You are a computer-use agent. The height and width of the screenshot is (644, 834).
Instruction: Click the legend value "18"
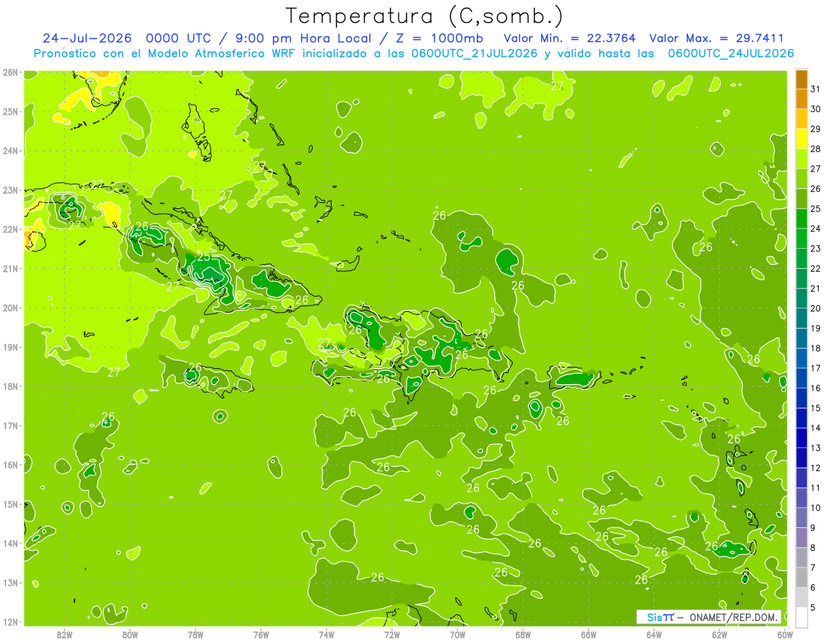click(x=816, y=348)
